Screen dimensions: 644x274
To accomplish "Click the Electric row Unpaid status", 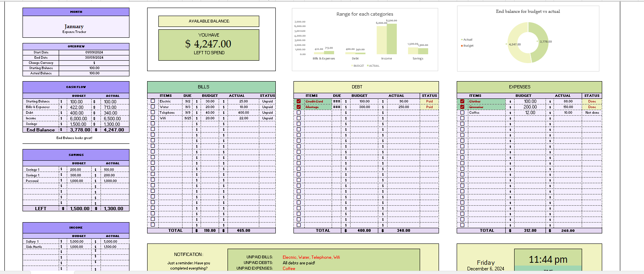I will 267,101.
